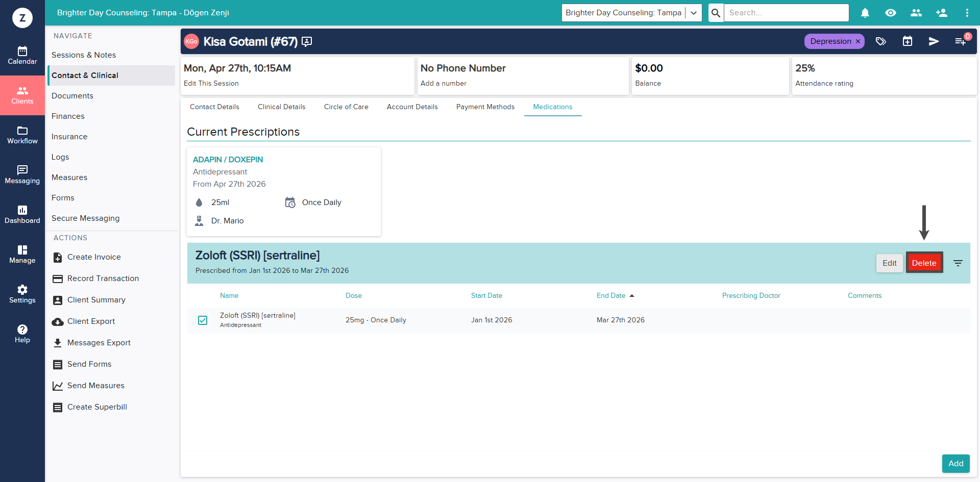Click the add client icon in top bar
Screen dimensions: 980x482
(x=942, y=13)
